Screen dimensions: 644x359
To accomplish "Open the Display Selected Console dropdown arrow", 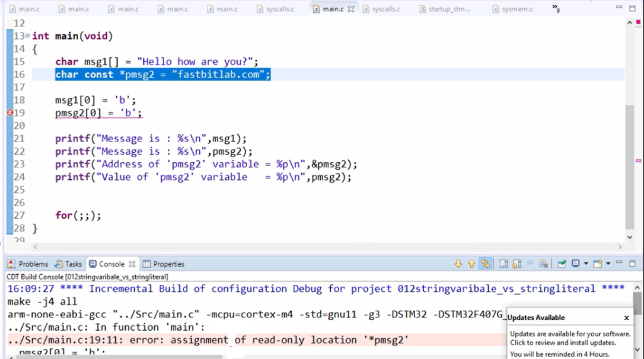I will (586, 264).
